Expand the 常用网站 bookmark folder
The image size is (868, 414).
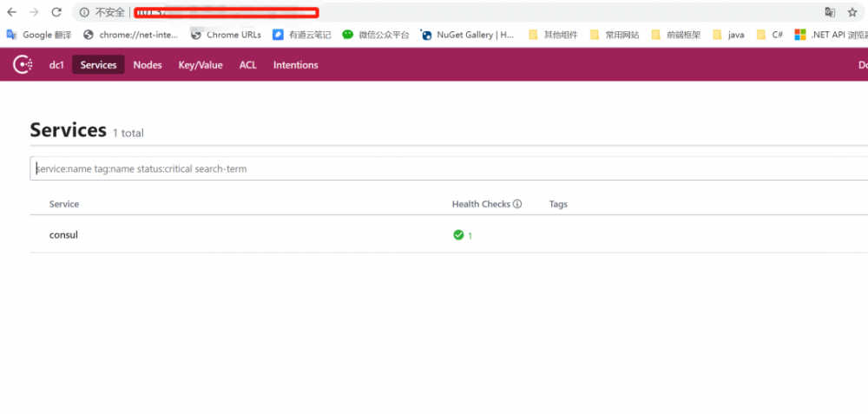point(615,35)
